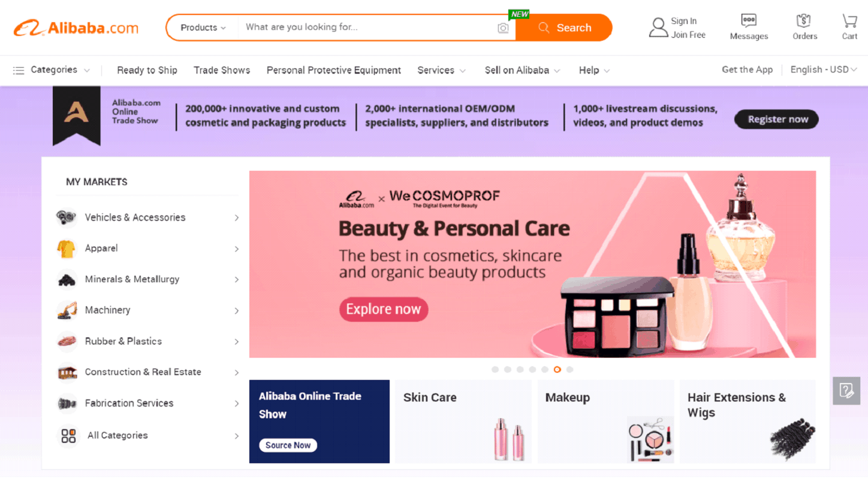Expand the Rubber & Plastics chevron arrow
The image size is (868, 489).
click(x=237, y=342)
